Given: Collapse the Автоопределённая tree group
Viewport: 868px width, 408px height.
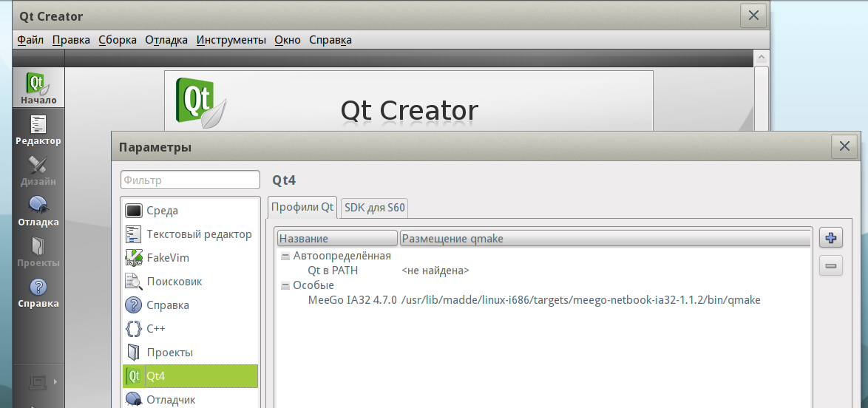Looking at the screenshot, I should point(285,256).
